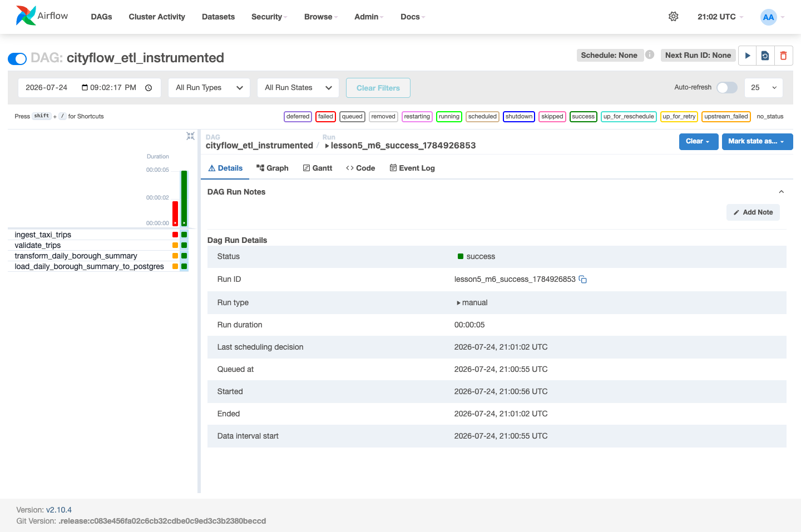Toggle the failed state filter badge
The height and width of the screenshot is (532, 801).
[325, 116]
